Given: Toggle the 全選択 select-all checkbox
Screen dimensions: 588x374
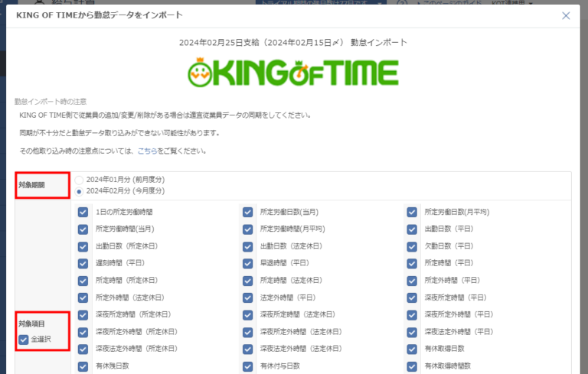Looking at the screenshot, I should (x=24, y=339).
